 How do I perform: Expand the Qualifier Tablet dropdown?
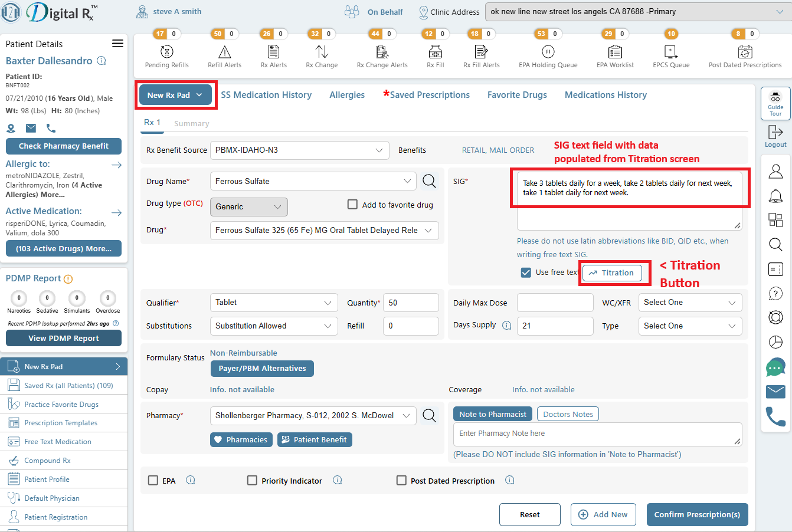[x=274, y=303]
